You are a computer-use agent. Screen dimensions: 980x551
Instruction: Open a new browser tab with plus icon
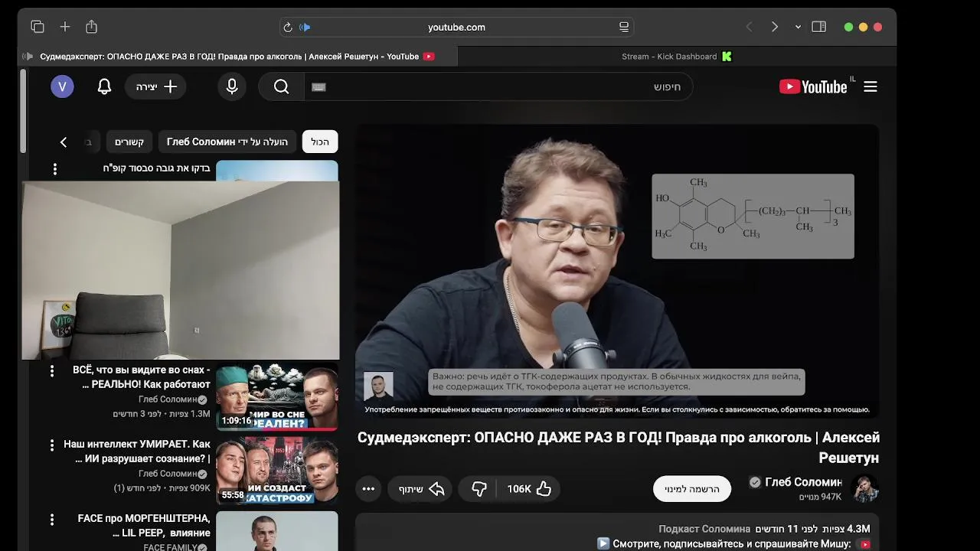(x=65, y=27)
